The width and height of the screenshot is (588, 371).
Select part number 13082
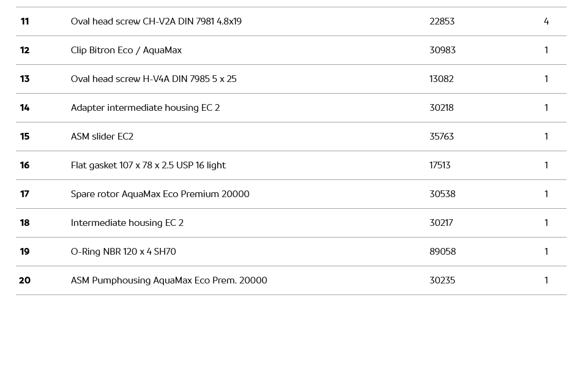442,79
